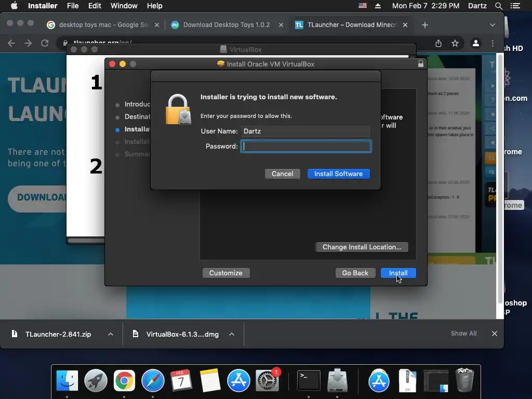Open Chrome profile avatar icon

pos(476,43)
